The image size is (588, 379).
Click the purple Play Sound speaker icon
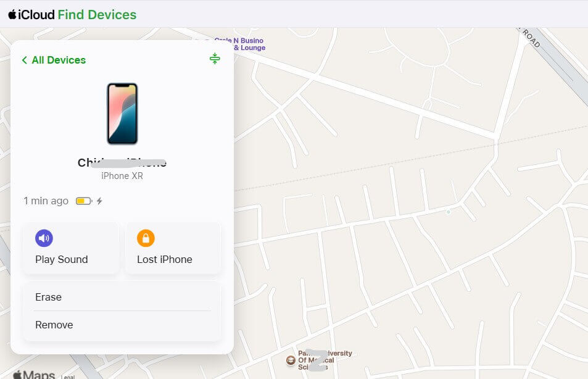tap(44, 238)
